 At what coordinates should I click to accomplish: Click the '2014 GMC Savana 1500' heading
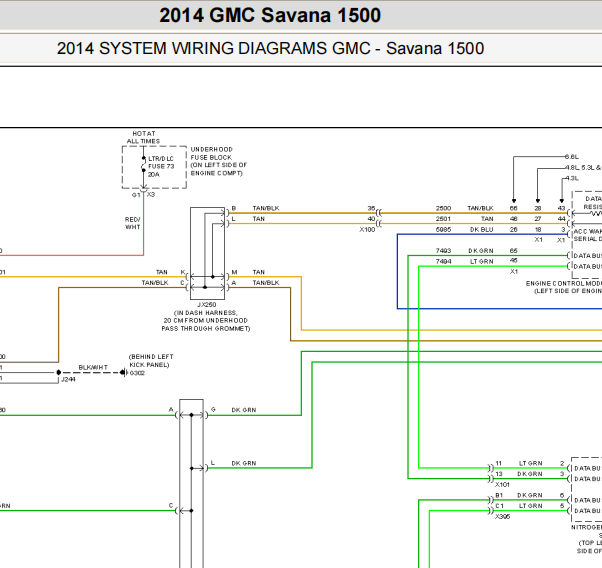tap(270, 16)
